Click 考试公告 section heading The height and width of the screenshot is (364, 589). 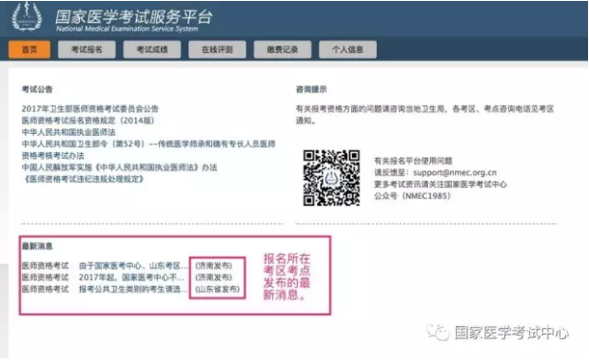pyautogui.click(x=37, y=89)
